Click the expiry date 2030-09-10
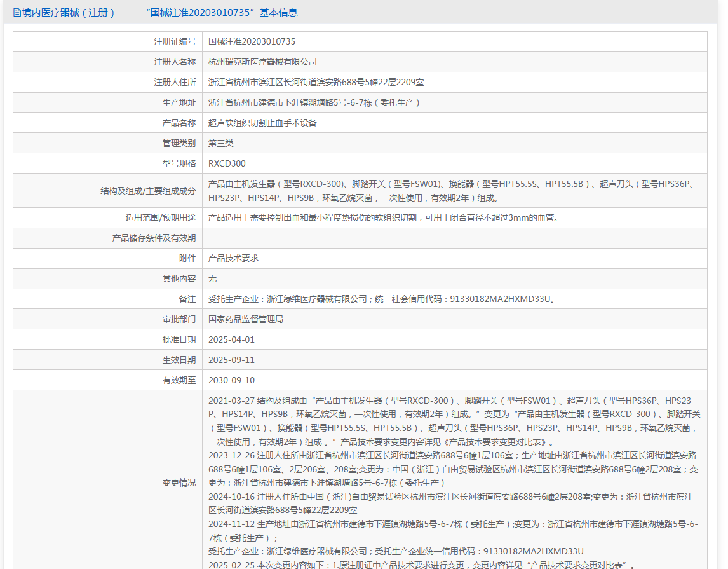This screenshot has width=728, height=569. (x=231, y=380)
